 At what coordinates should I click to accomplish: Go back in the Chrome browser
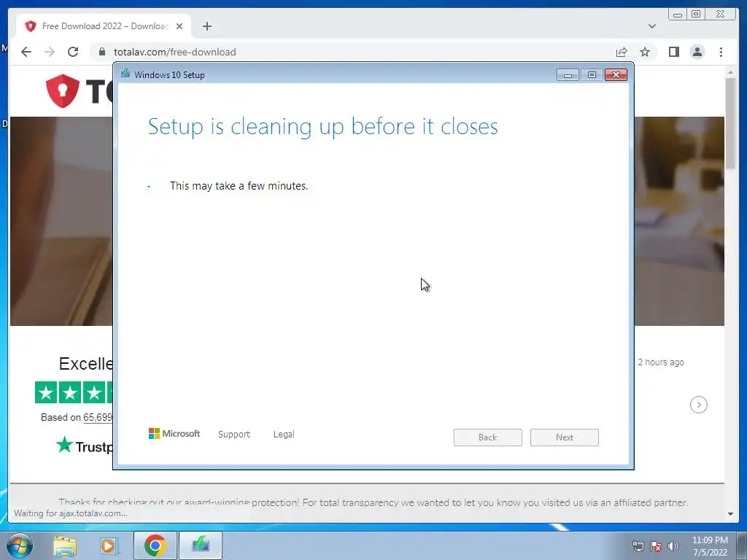pyautogui.click(x=26, y=52)
